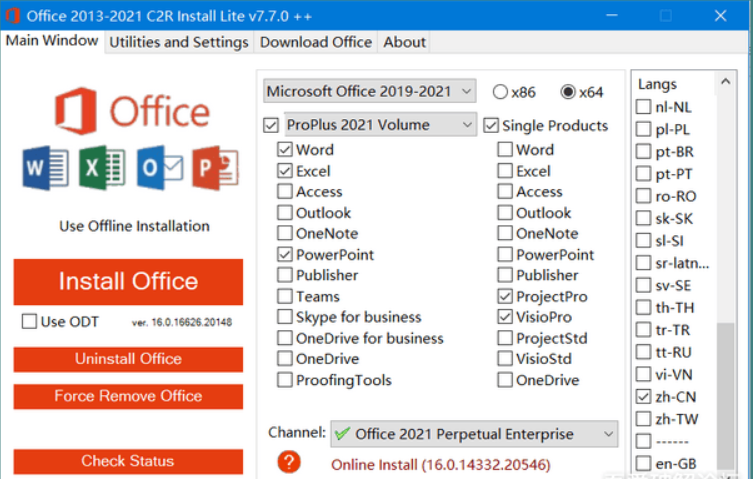Uncheck the ProjectPro checkbox

(x=505, y=296)
